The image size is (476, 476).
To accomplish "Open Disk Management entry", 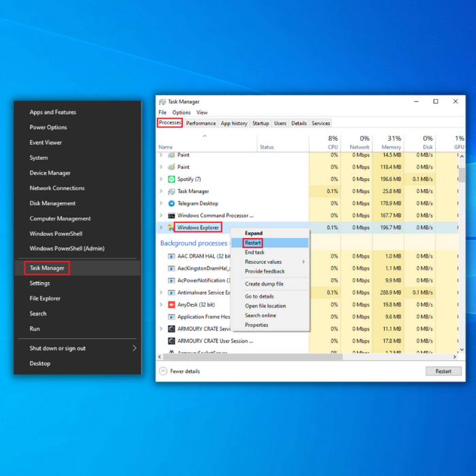I will [78, 203].
